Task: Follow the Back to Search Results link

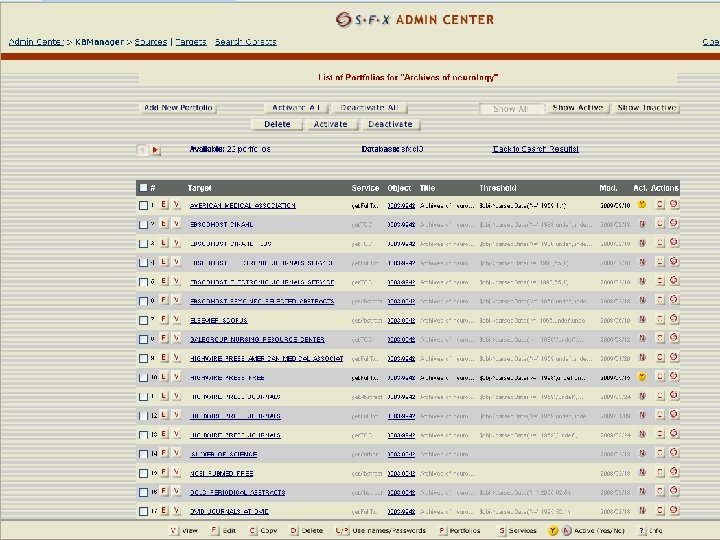Action: click(x=535, y=149)
